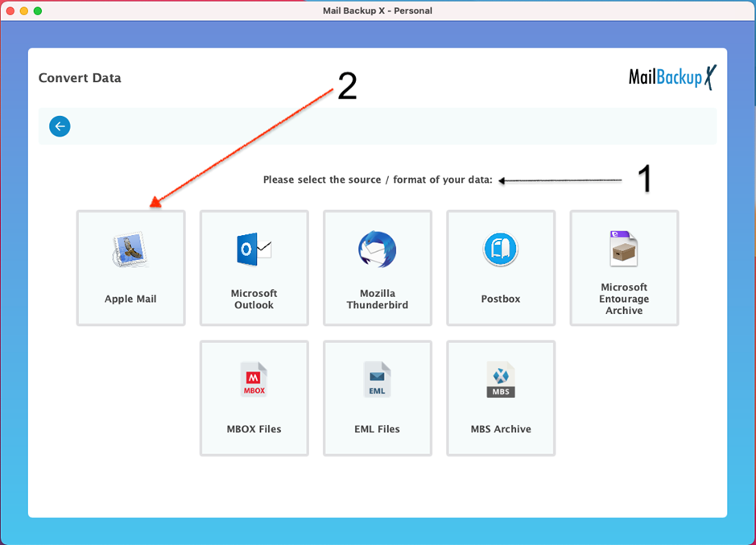
Task: Select the Microsoft Outlook icon
Action: pyautogui.click(x=254, y=250)
